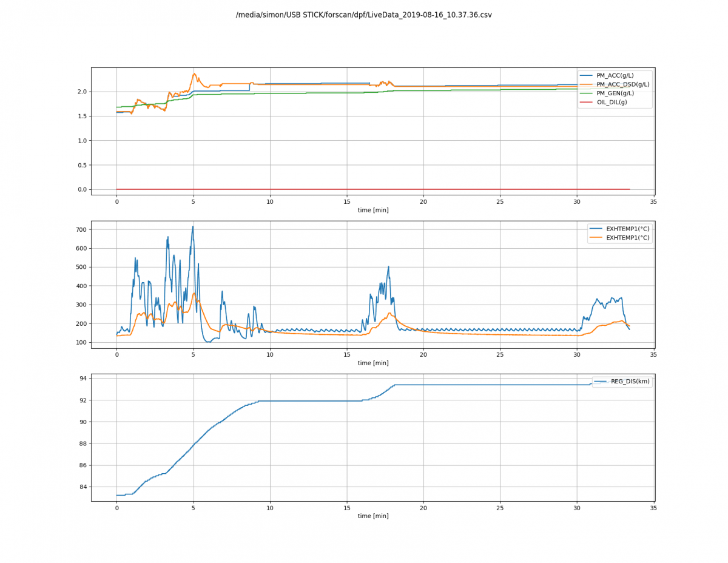The image size is (728, 563).
Task: Click the flat red OIL_DIL line
Action: tap(373, 189)
